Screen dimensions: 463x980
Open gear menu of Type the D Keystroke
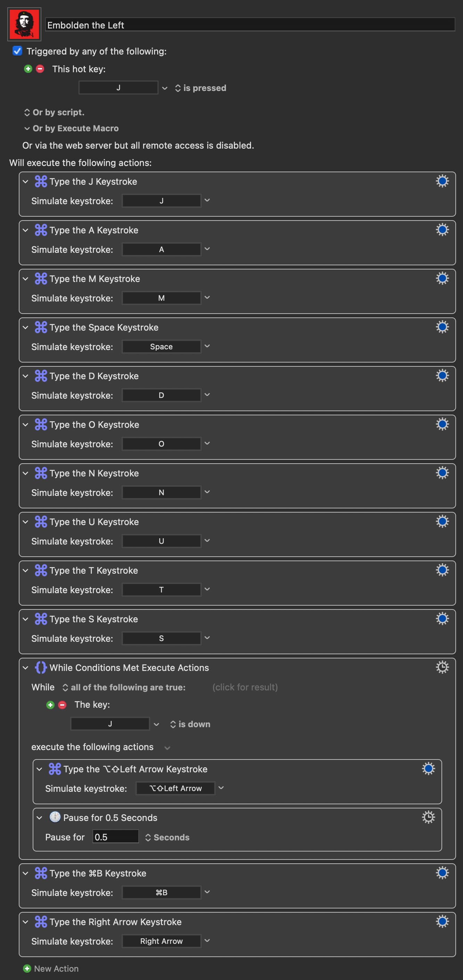(x=442, y=375)
